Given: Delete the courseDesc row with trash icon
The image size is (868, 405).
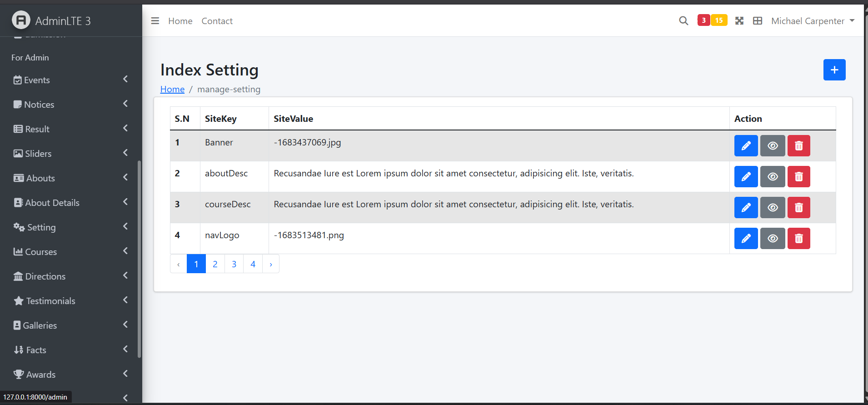Looking at the screenshot, I should tap(799, 208).
